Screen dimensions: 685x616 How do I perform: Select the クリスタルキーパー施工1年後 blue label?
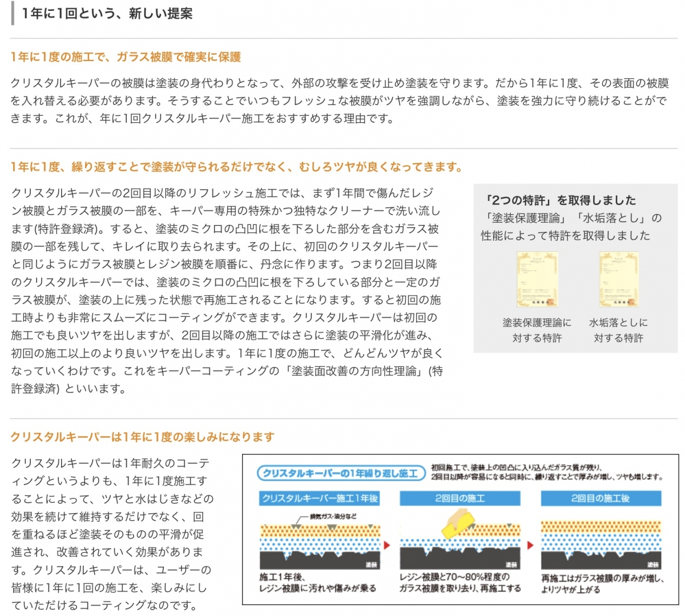click(x=320, y=498)
